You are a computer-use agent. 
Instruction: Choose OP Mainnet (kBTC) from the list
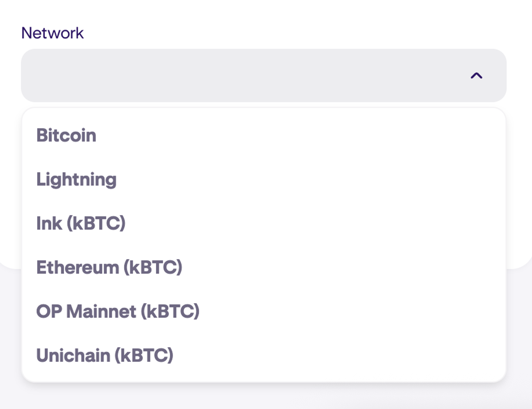pos(118,311)
